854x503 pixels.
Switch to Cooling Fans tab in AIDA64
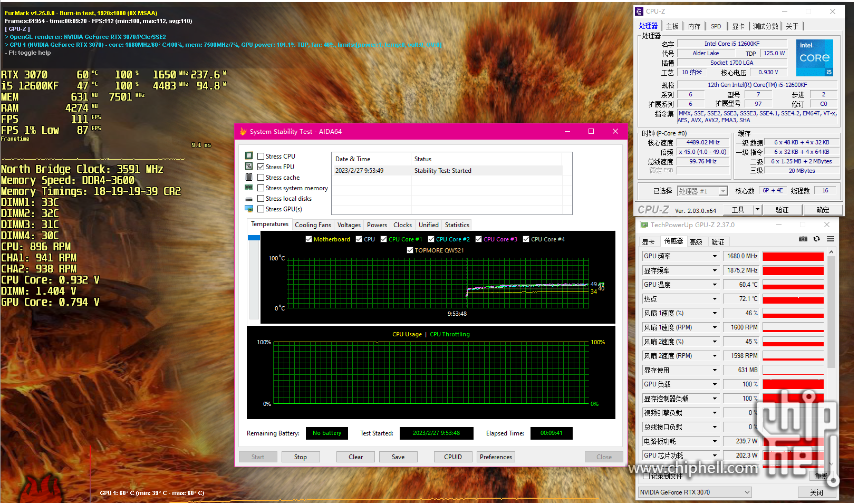313,224
